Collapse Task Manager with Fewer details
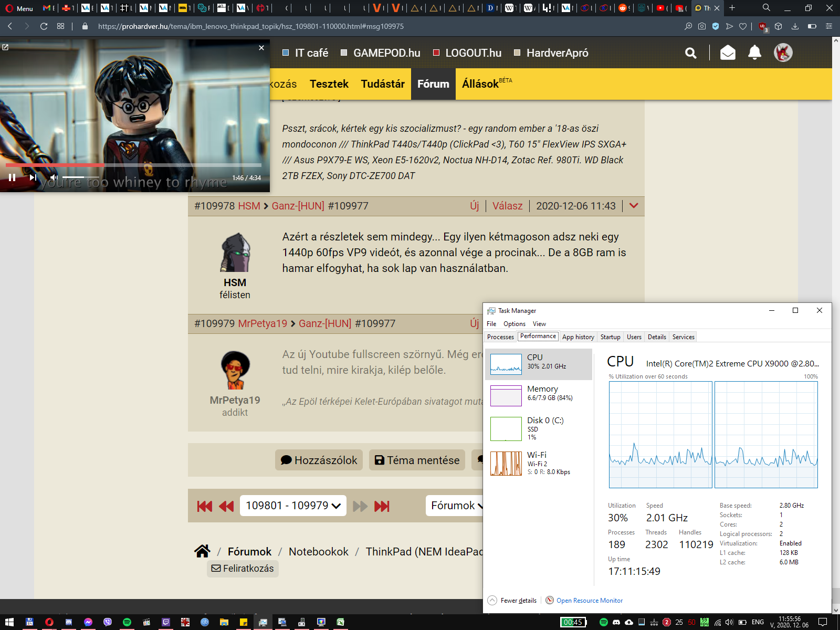 click(x=512, y=600)
